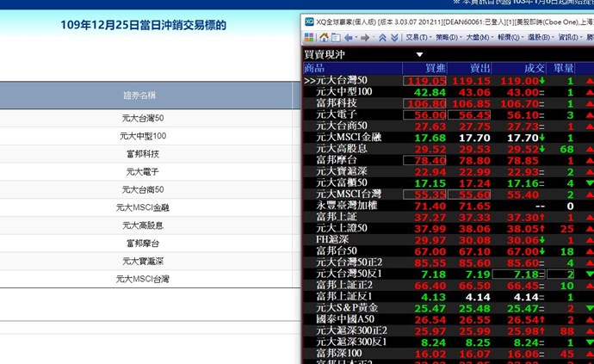Image resolution: width=594 pixels, height=364 pixels.
Task: Select the FH滬深 row
Action: [449, 239]
